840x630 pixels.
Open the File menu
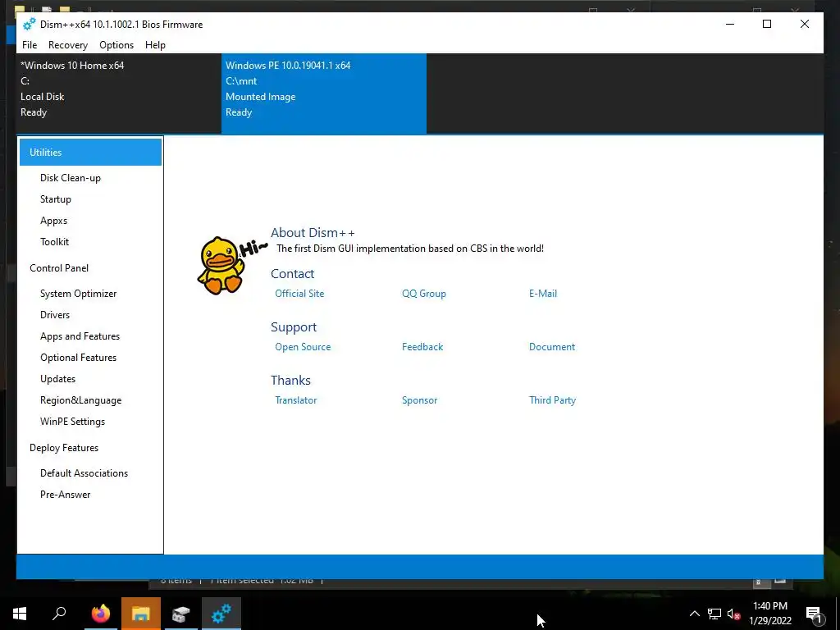[30, 45]
